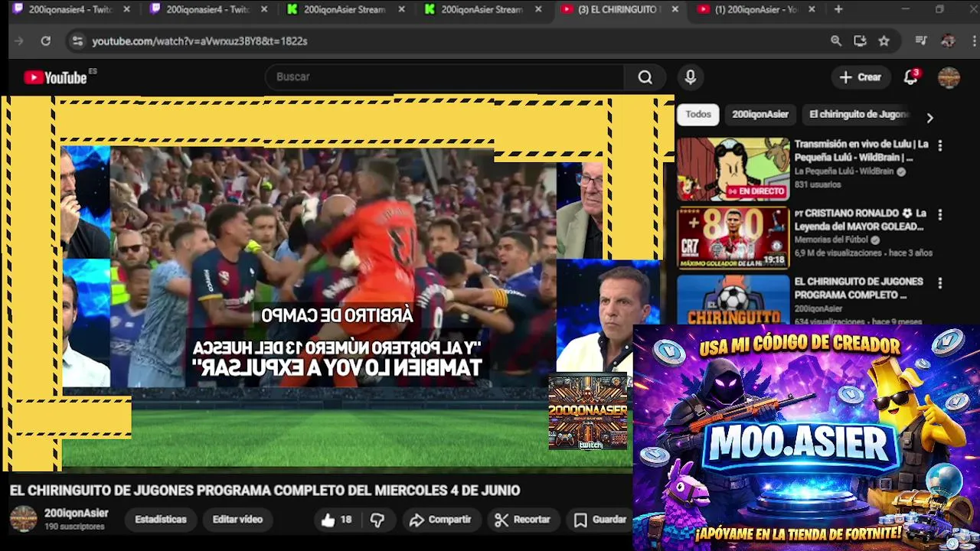
Task: Open the 200iqonAsier channel name link
Action: coord(76,514)
